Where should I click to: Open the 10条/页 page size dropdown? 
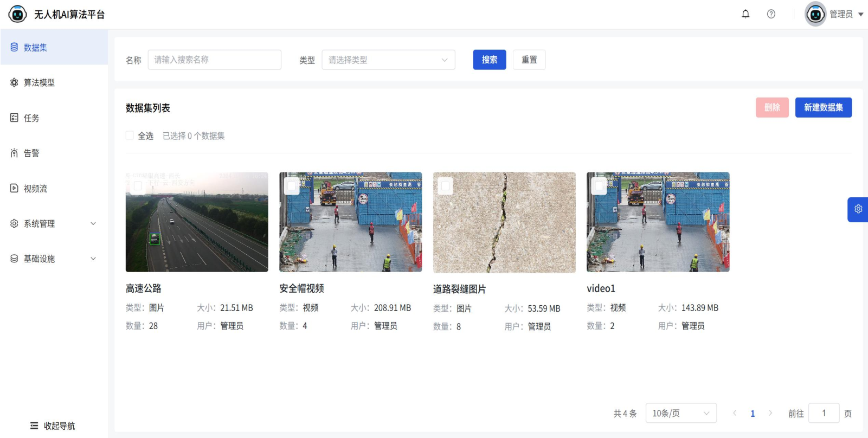tap(680, 413)
